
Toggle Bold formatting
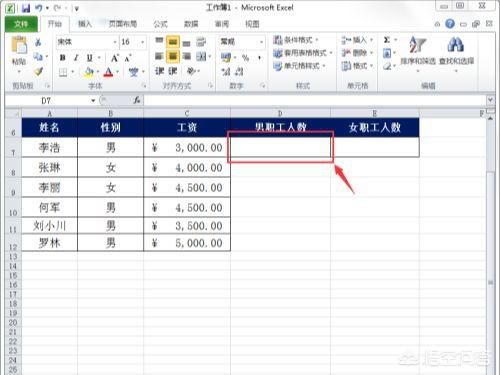click(x=62, y=58)
